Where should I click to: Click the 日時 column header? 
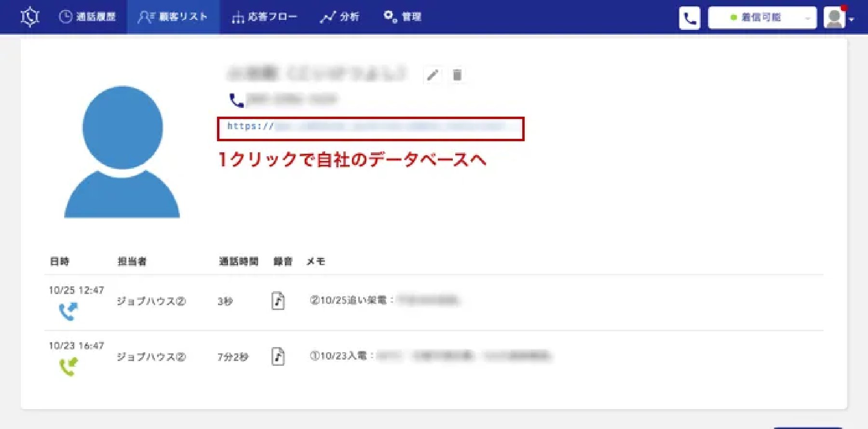60,261
